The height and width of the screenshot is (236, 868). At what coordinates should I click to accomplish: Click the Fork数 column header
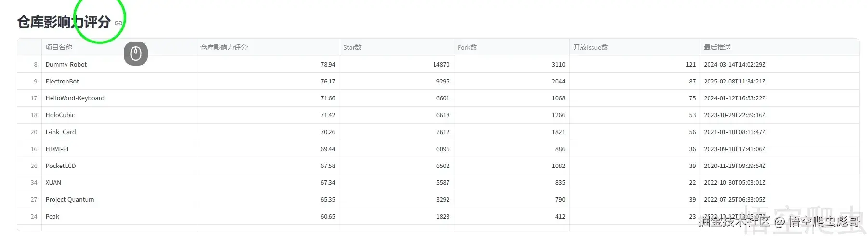click(x=467, y=47)
